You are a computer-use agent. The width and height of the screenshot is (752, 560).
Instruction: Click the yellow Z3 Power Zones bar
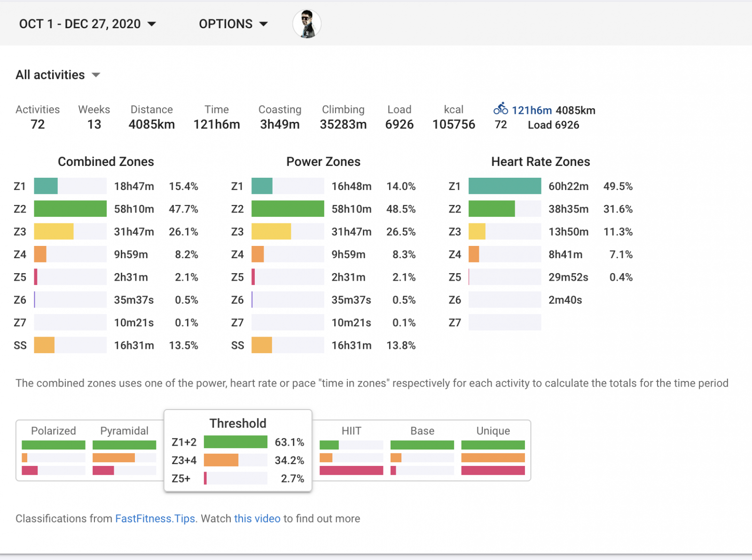tap(271, 232)
